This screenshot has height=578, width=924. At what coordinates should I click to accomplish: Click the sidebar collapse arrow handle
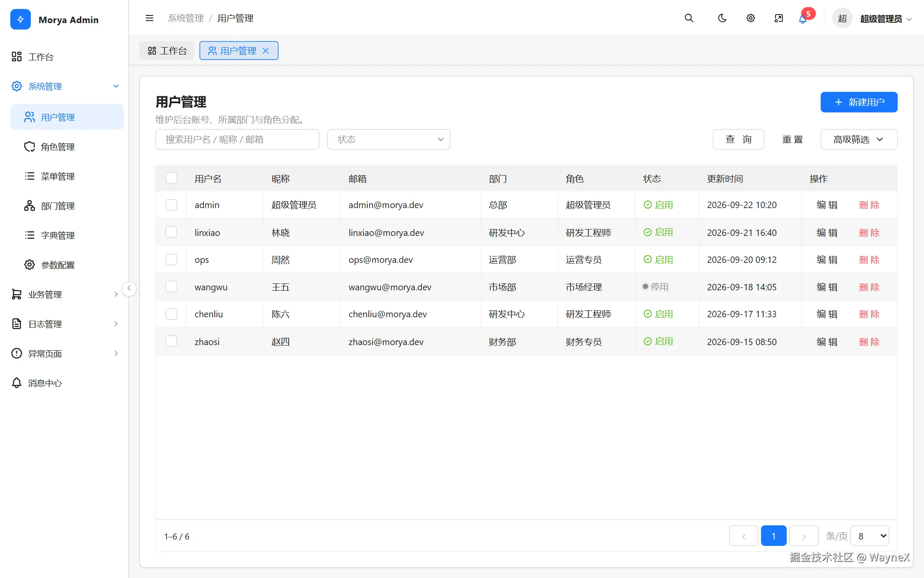click(129, 288)
